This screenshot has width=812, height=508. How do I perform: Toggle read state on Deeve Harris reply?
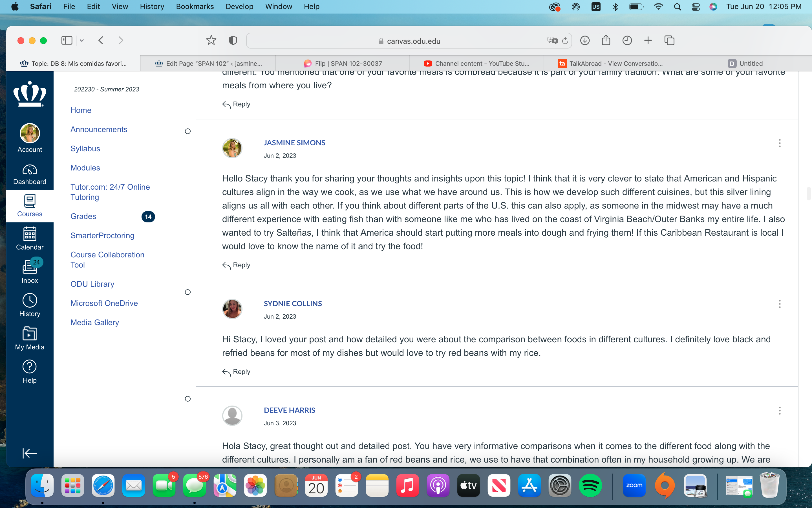(x=188, y=399)
